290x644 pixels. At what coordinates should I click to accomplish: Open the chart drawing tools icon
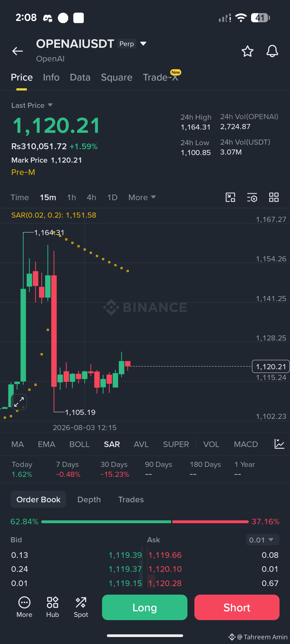click(230, 197)
